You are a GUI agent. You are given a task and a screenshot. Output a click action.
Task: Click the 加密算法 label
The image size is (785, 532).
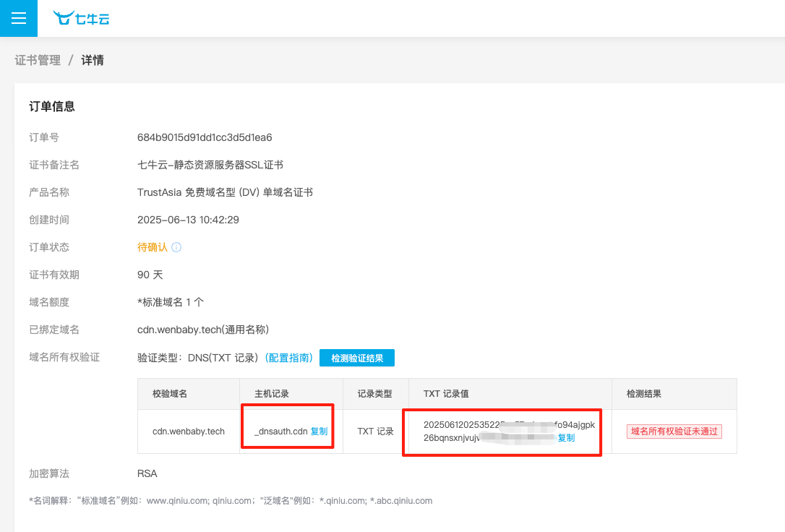[49, 473]
